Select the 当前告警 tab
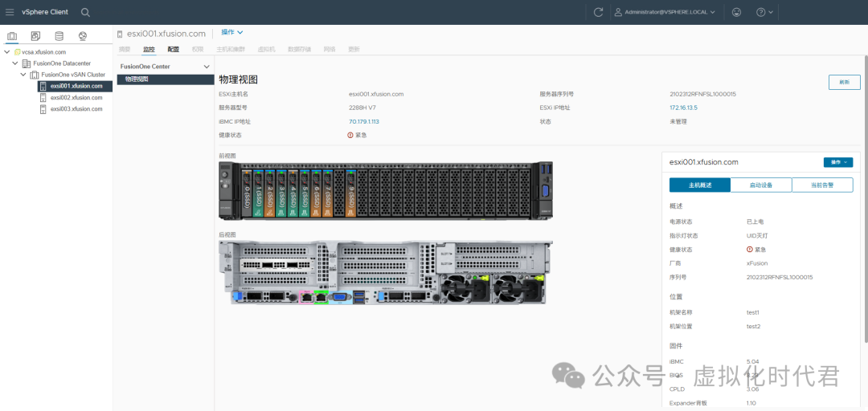This screenshot has height=411, width=868. [823, 185]
